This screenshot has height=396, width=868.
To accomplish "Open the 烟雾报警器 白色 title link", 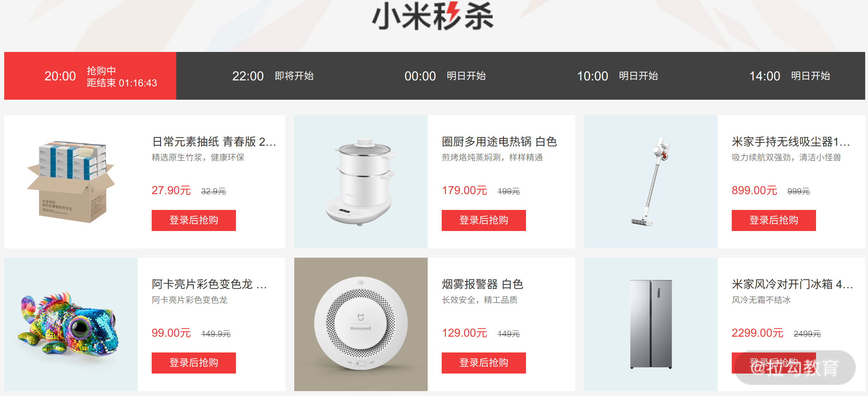I will (x=482, y=284).
